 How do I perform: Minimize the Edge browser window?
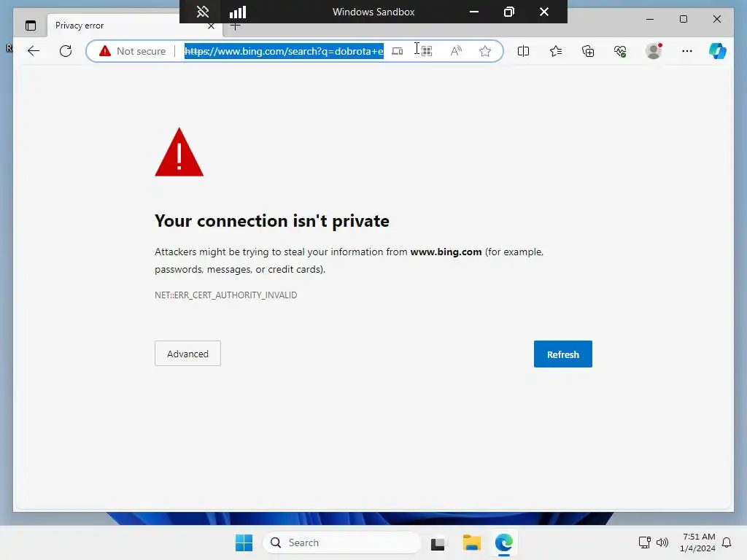[x=650, y=19]
